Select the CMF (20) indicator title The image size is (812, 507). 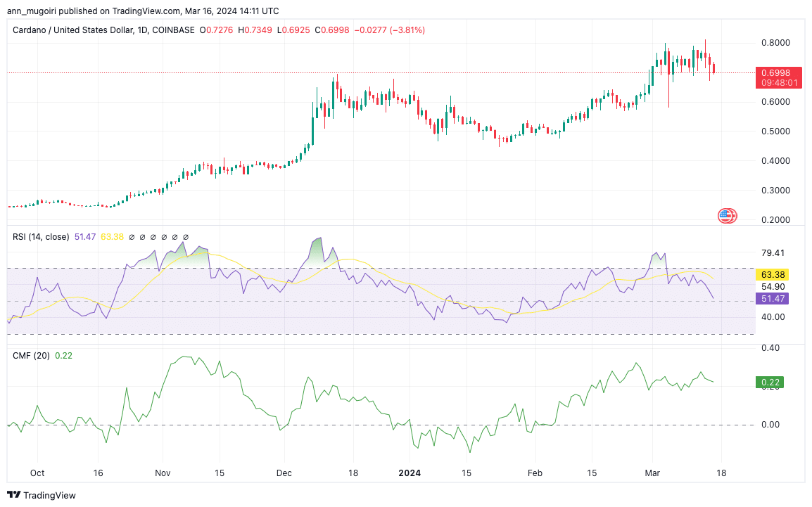[31, 356]
